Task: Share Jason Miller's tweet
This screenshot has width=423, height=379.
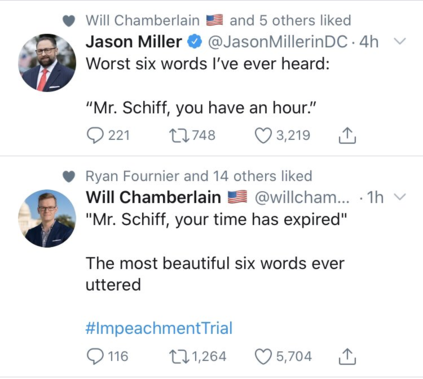Action: (x=347, y=135)
